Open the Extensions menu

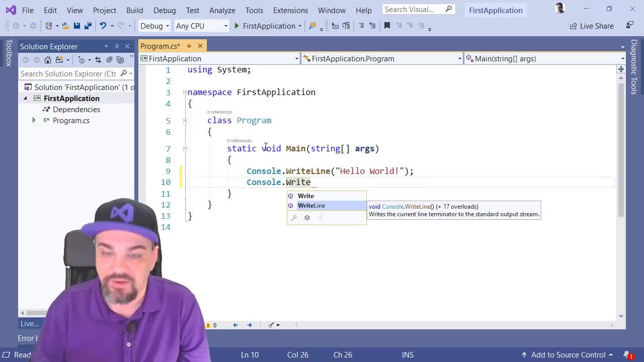coord(290,10)
